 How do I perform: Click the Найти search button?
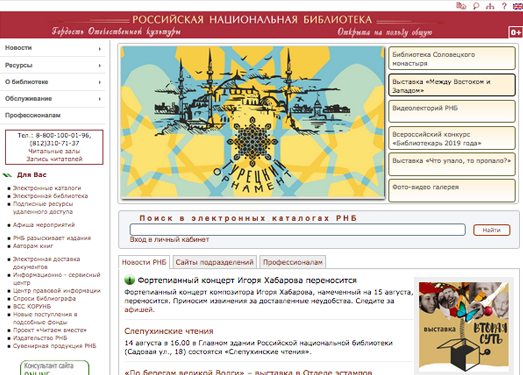tap(492, 230)
